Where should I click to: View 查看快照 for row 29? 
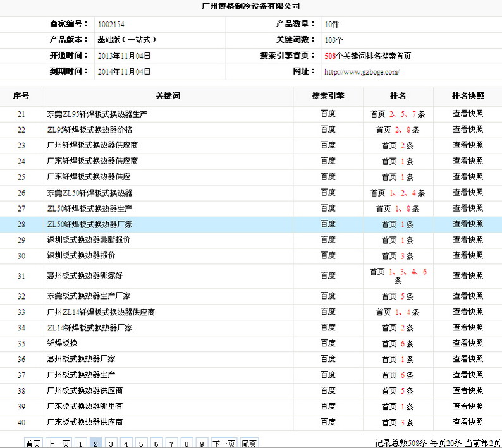click(468, 239)
